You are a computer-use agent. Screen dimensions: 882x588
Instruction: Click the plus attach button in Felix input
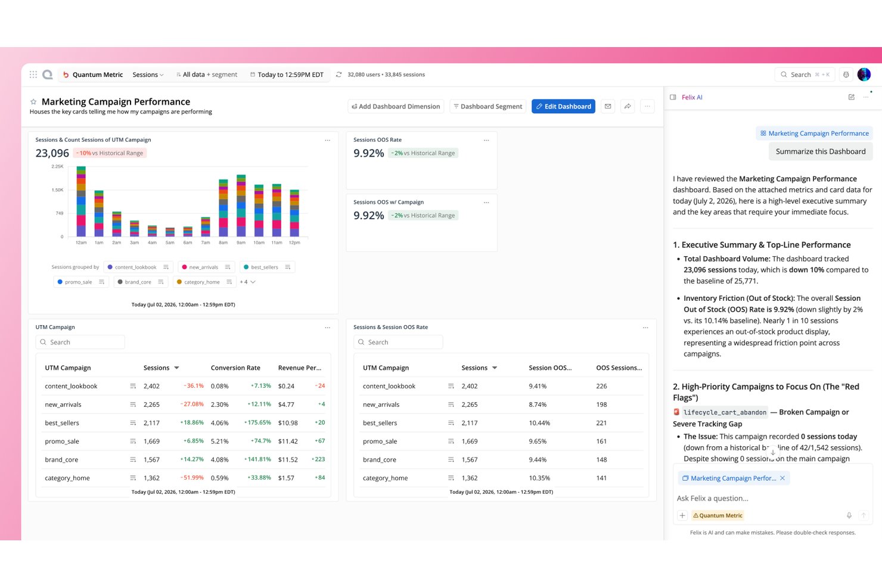(x=682, y=515)
